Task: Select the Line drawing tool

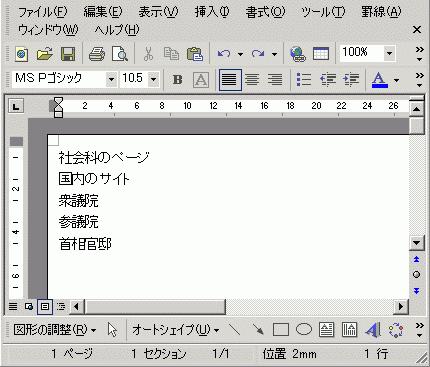Action: tap(235, 330)
